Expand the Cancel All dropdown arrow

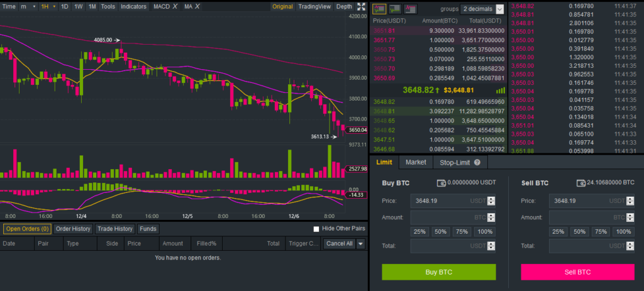coord(360,244)
